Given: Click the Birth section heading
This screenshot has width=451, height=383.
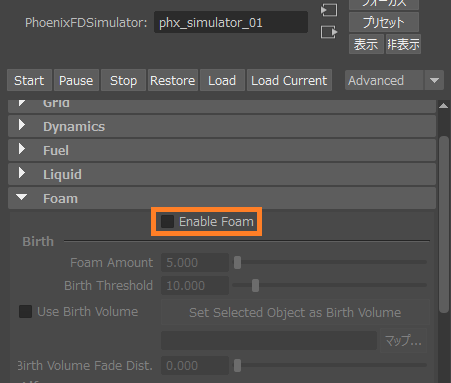Looking at the screenshot, I should [38, 241].
